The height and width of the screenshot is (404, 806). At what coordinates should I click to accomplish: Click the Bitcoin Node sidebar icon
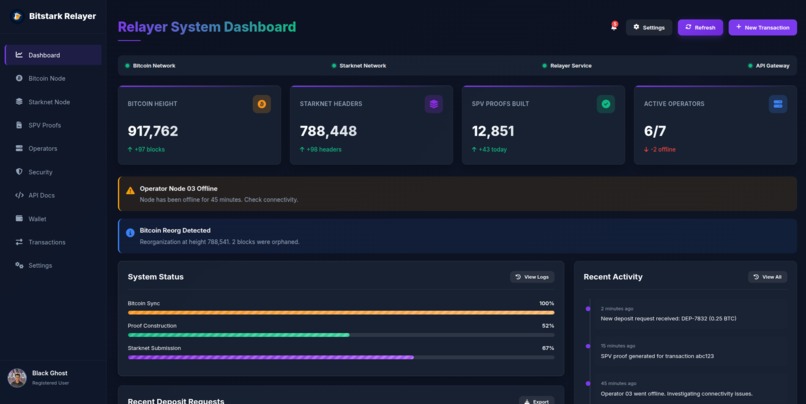19,78
